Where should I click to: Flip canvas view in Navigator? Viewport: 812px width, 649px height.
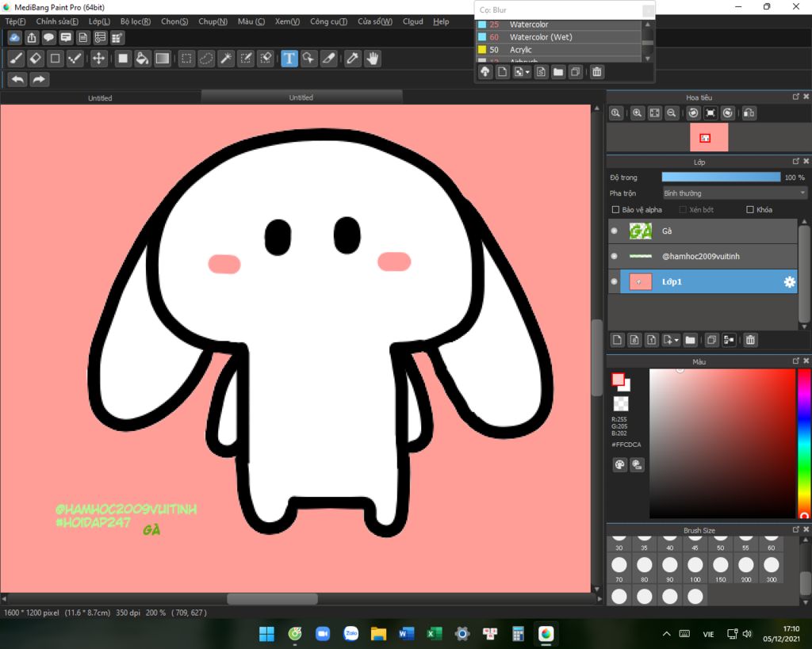point(749,113)
